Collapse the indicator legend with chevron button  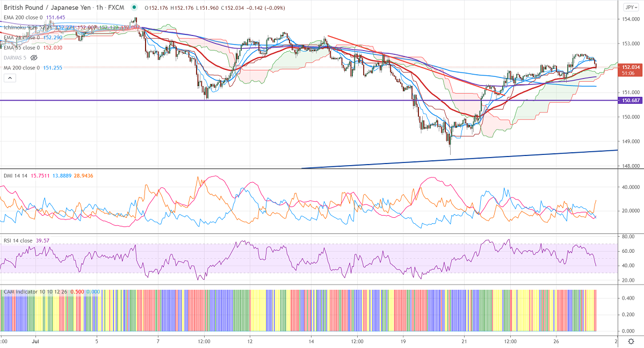coord(10,78)
